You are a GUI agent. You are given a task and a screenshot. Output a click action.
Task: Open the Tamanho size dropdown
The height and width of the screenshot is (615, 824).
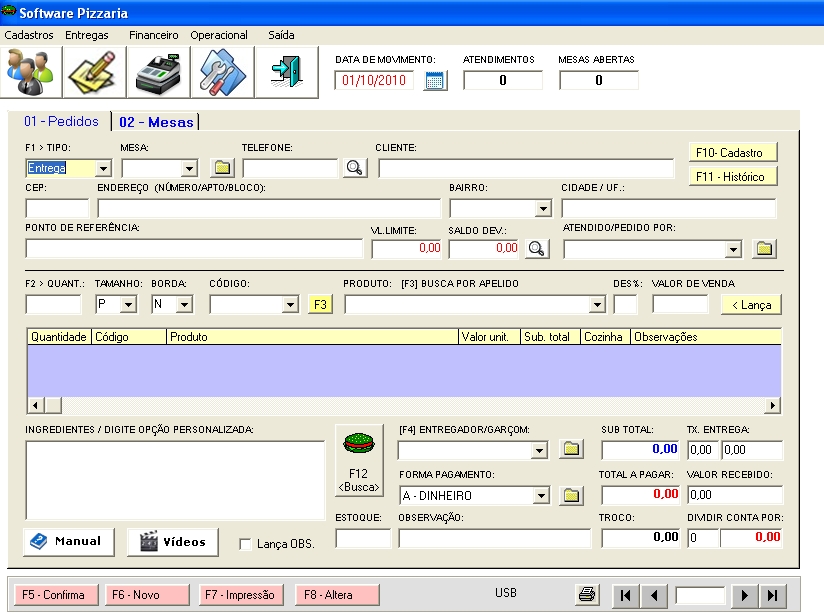pyautogui.click(x=128, y=305)
